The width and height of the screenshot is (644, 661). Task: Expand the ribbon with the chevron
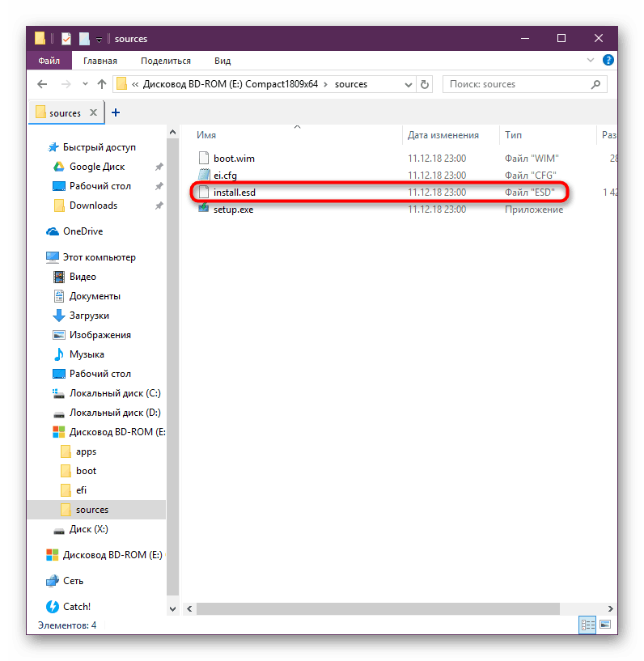tap(591, 61)
